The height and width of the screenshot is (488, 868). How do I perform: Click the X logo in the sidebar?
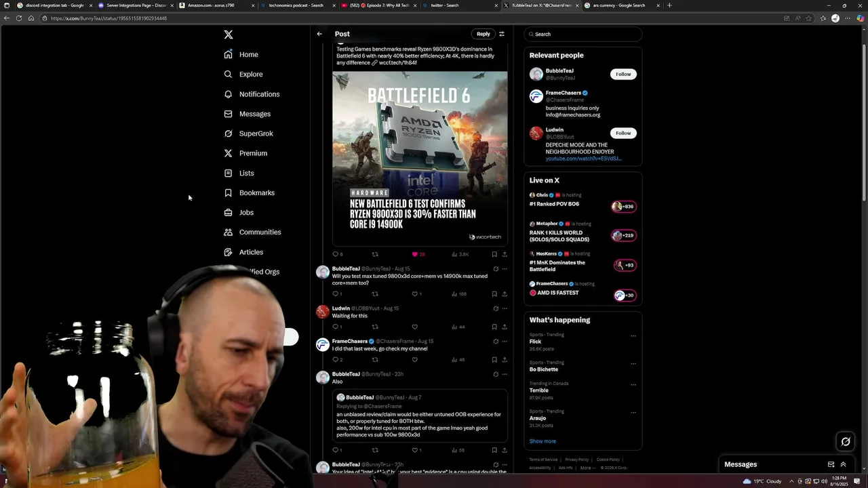(229, 35)
